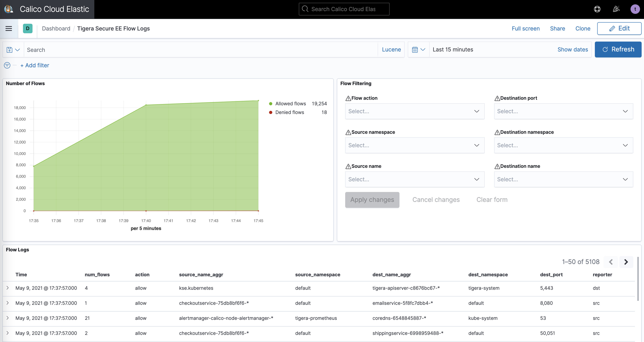
Task: Click the Clone dashboard button
Action: pos(582,28)
